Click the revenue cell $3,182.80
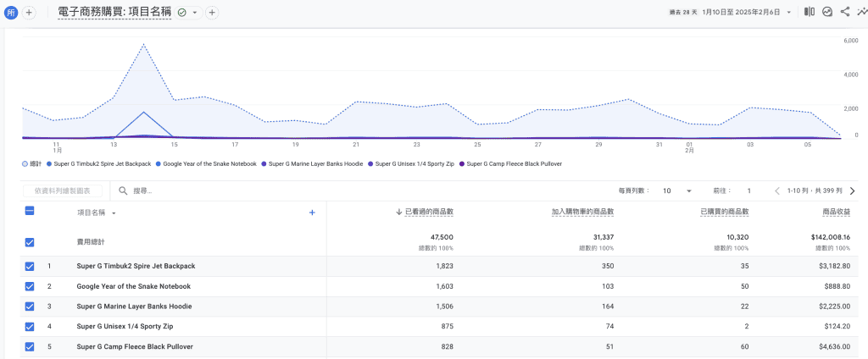868x359 pixels. [834, 266]
